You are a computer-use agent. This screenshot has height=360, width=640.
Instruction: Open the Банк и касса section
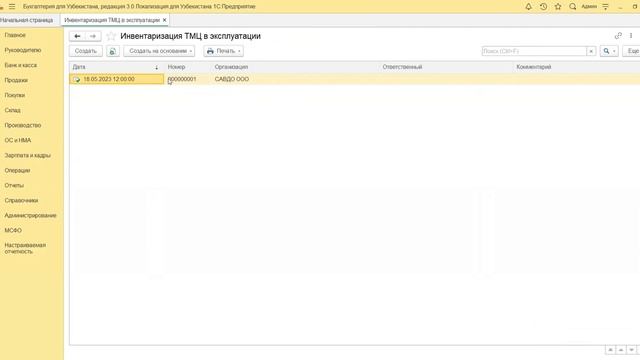point(21,65)
